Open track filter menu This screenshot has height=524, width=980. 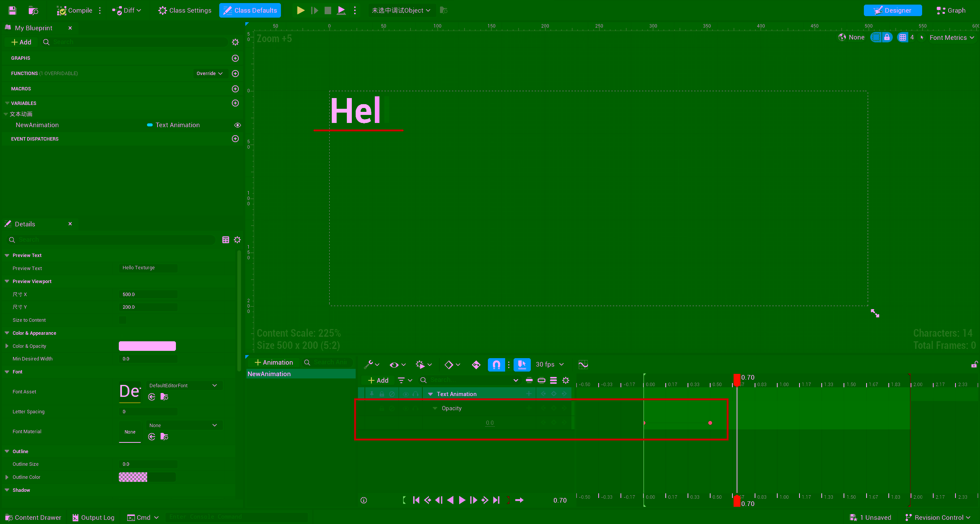[x=405, y=380]
